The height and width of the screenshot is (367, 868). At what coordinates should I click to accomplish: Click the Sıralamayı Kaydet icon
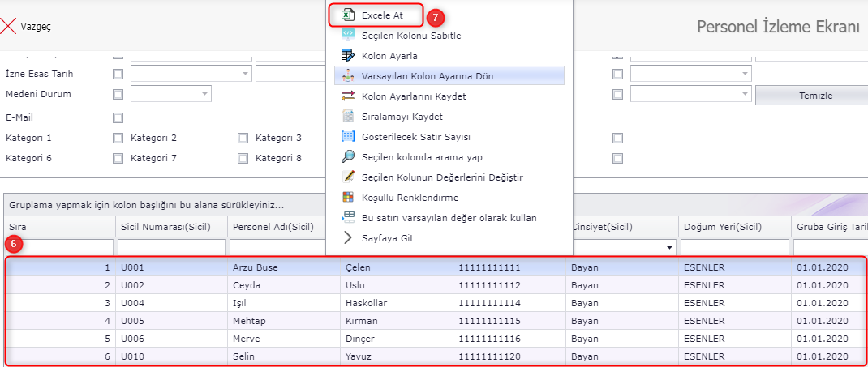click(348, 116)
